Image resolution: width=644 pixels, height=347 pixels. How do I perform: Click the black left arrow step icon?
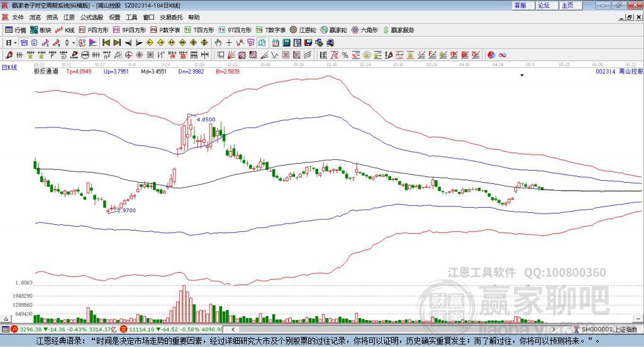click(x=128, y=43)
